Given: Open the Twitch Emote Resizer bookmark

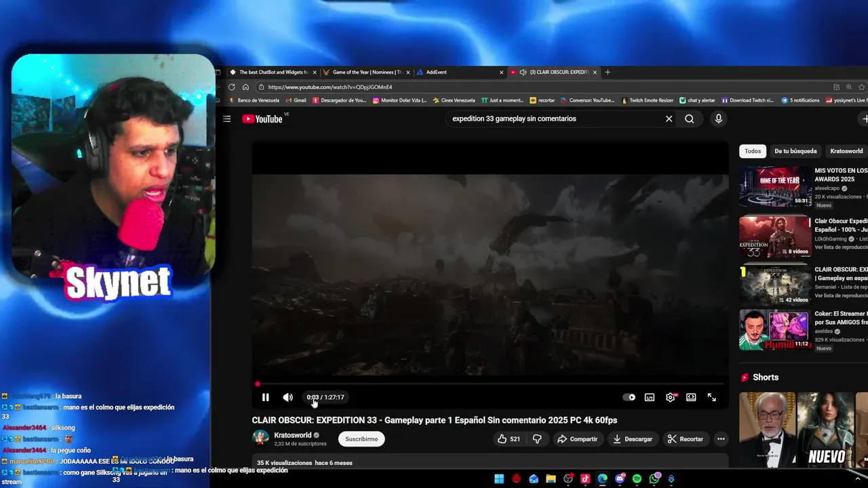Looking at the screenshot, I should coord(647,100).
